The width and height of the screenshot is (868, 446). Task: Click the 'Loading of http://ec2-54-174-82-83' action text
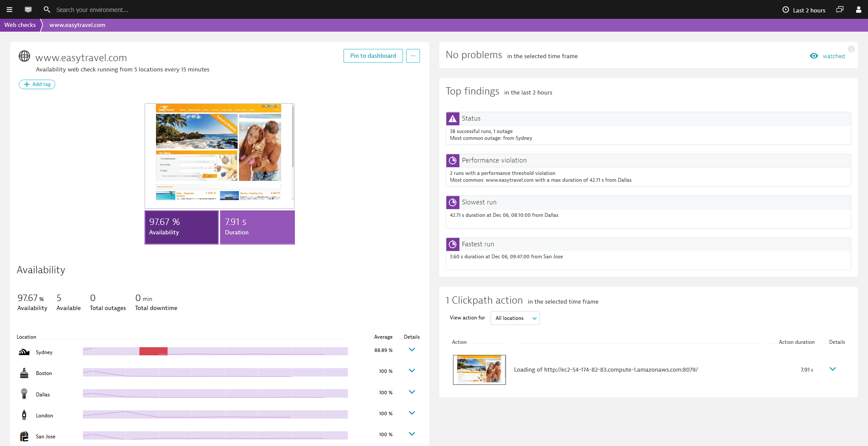pyautogui.click(x=606, y=369)
